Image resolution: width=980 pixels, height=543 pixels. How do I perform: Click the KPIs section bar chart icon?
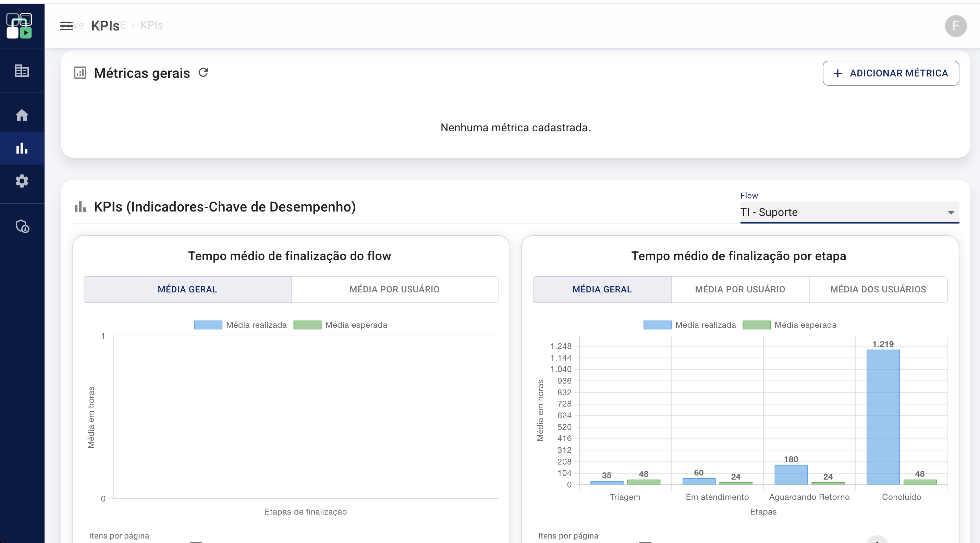click(80, 207)
